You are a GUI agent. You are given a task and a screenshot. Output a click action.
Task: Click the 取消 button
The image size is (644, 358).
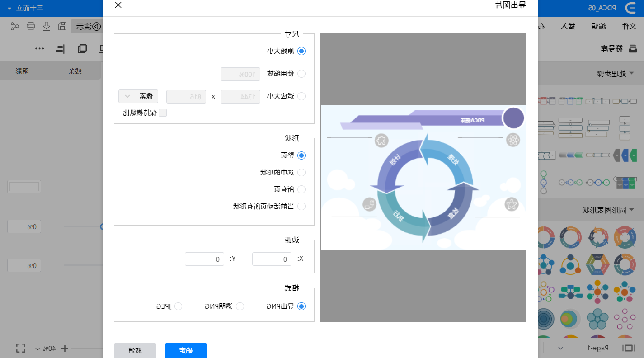click(135, 350)
